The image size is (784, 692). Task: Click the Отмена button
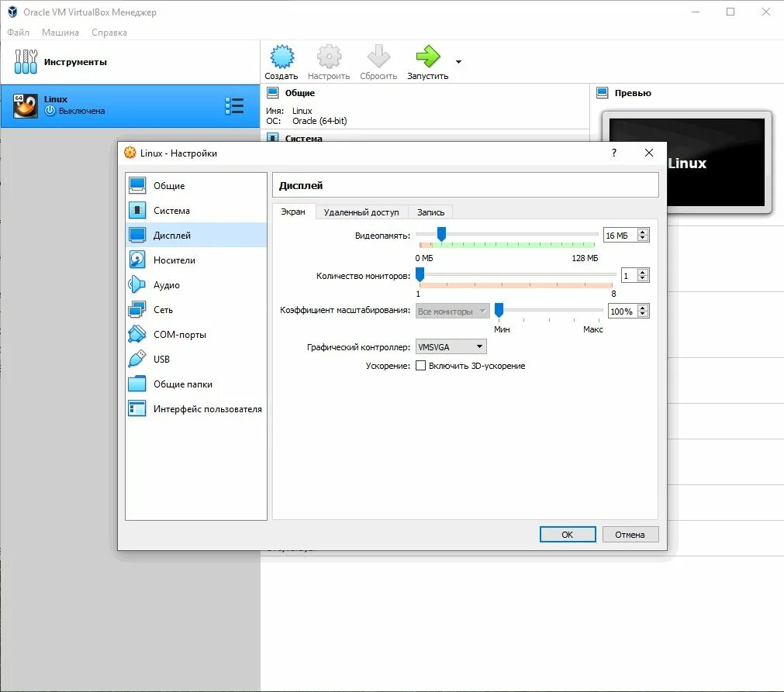coord(630,534)
